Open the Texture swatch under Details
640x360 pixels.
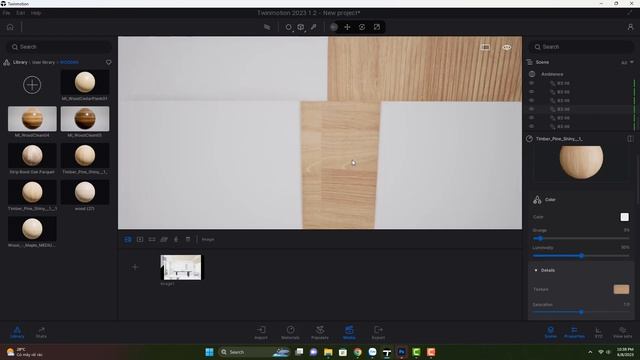[x=621, y=289]
